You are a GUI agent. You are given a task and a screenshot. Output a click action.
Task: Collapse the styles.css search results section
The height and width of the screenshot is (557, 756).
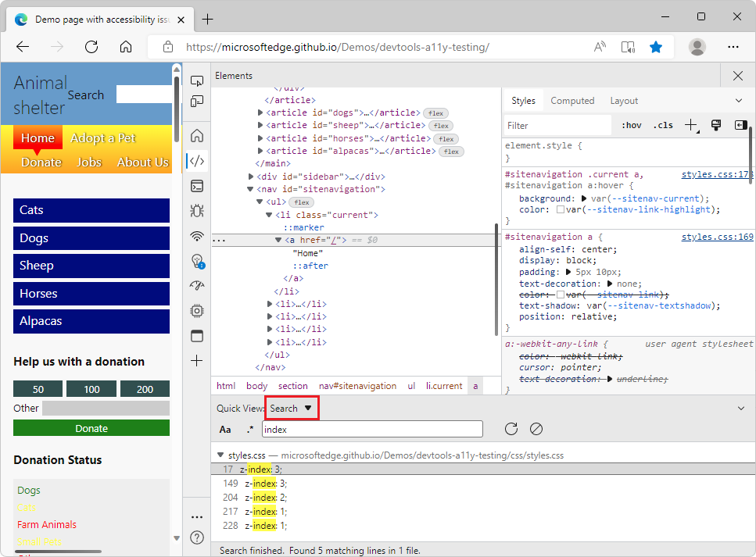(220, 455)
